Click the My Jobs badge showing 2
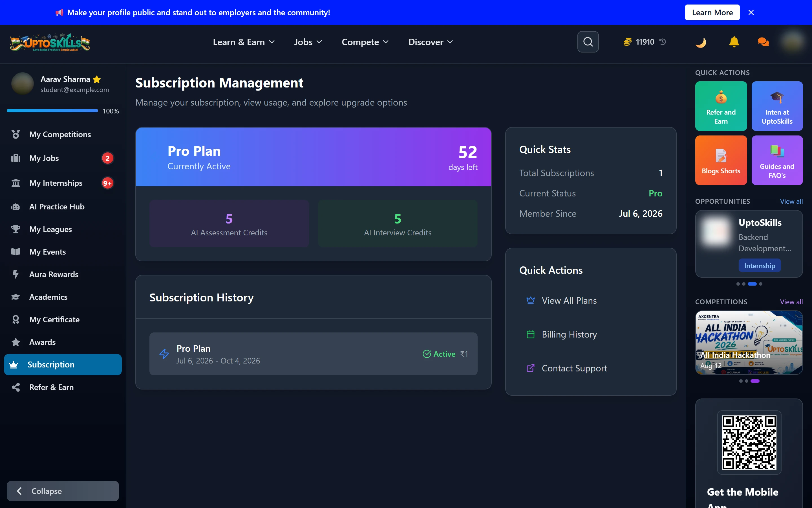This screenshot has width=812, height=508. click(x=107, y=158)
